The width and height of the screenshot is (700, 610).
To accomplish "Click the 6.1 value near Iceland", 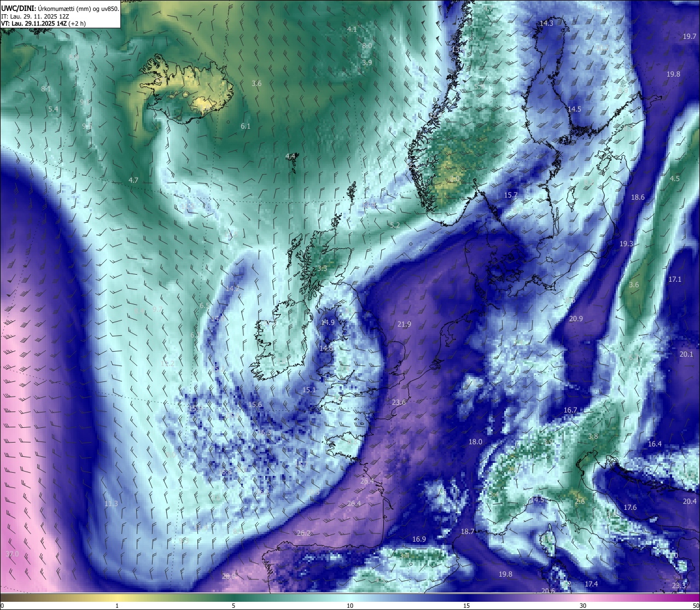I will [x=246, y=126].
